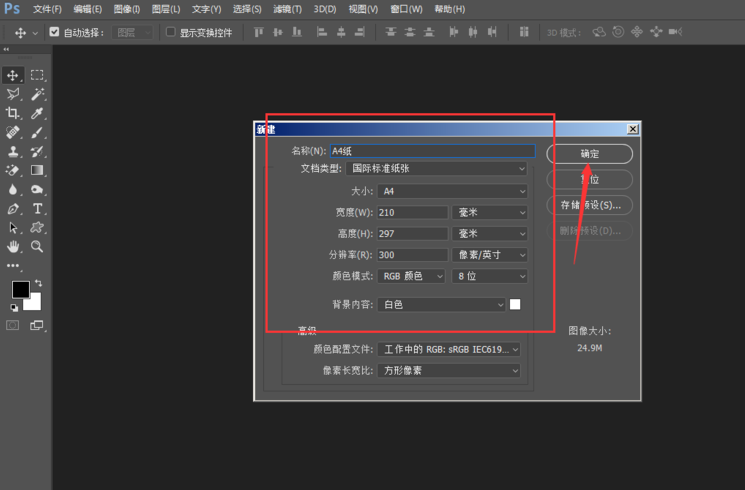Click the white background content swatch in dialog
The width and height of the screenshot is (745, 490).
tap(515, 304)
